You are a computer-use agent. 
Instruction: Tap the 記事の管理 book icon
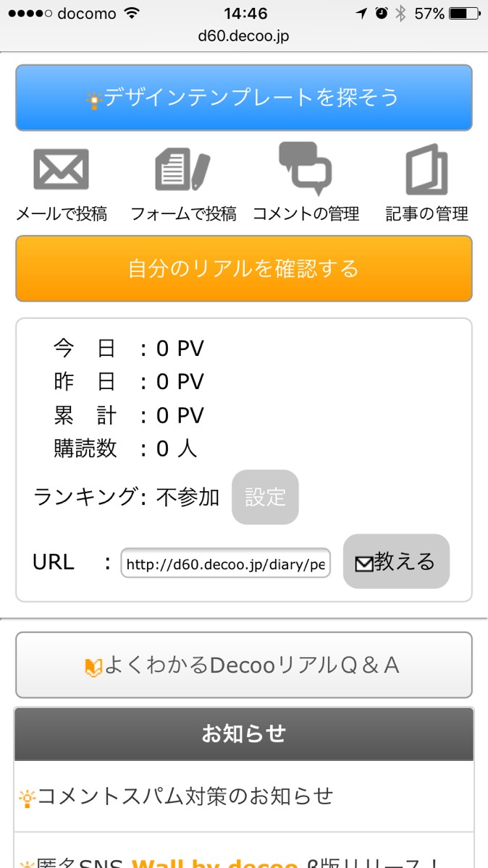(426, 170)
